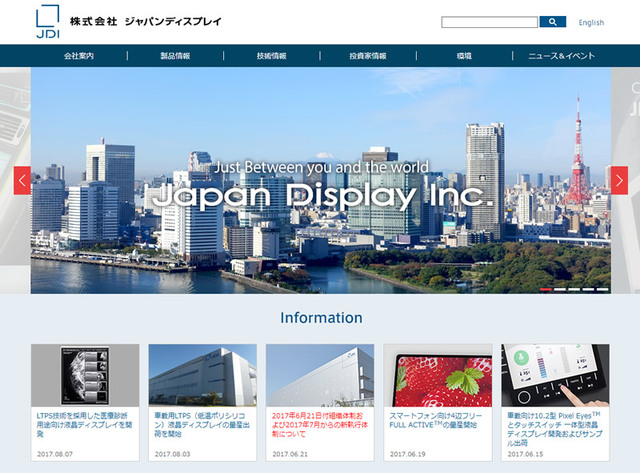Image resolution: width=640 pixels, height=473 pixels.
Task: Click the date 2017.06.19
Action: point(407,454)
